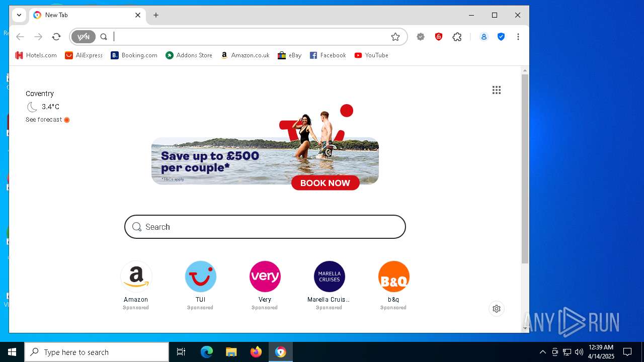
Task: Open the apps grid icon
Action: [x=497, y=90]
